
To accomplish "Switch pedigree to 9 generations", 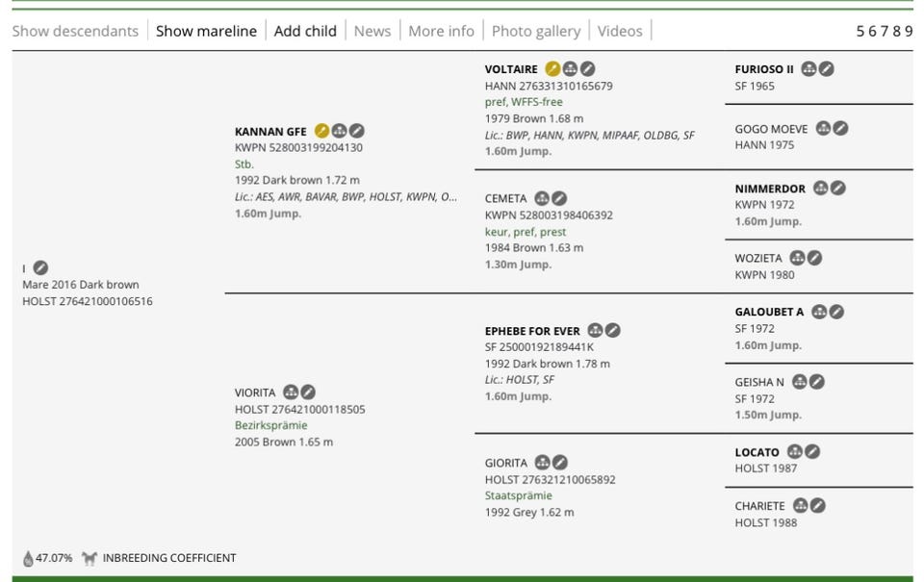I will [909, 31].
